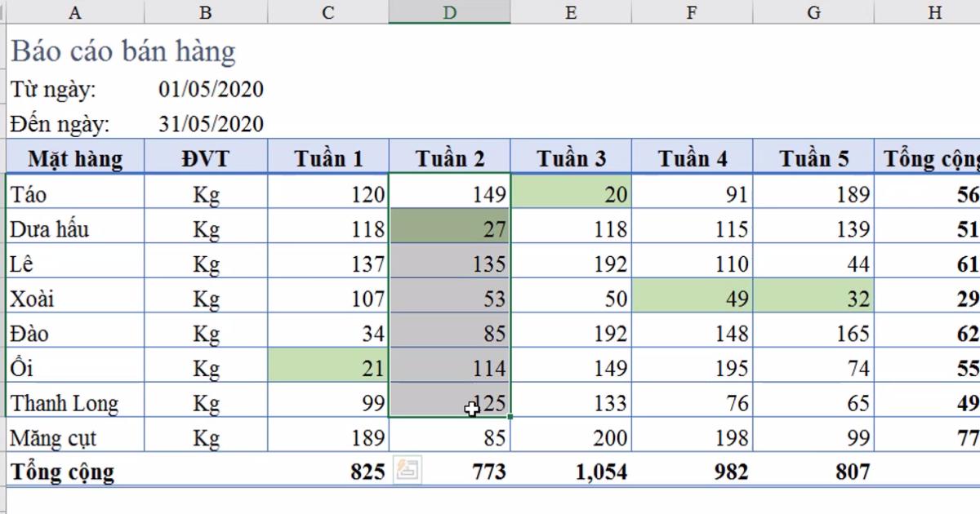
Task: Select column A header
Action: [x=75, y=11]
